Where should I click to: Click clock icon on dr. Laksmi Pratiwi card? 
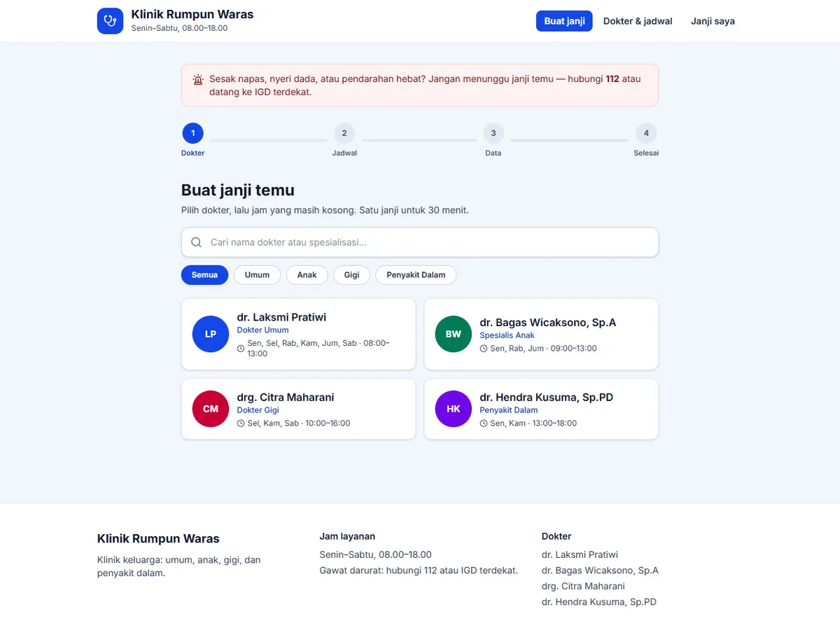click(x=241, y=349)
